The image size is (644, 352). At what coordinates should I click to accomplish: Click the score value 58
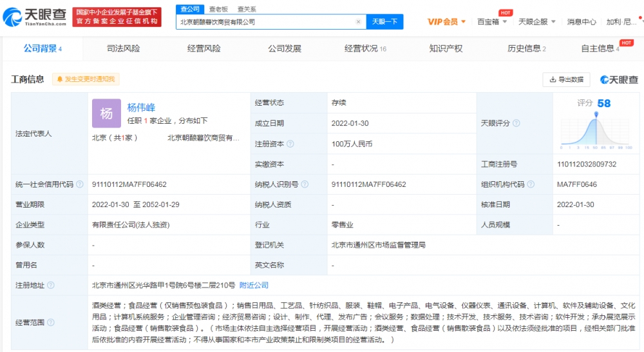[x=604, y=103]
